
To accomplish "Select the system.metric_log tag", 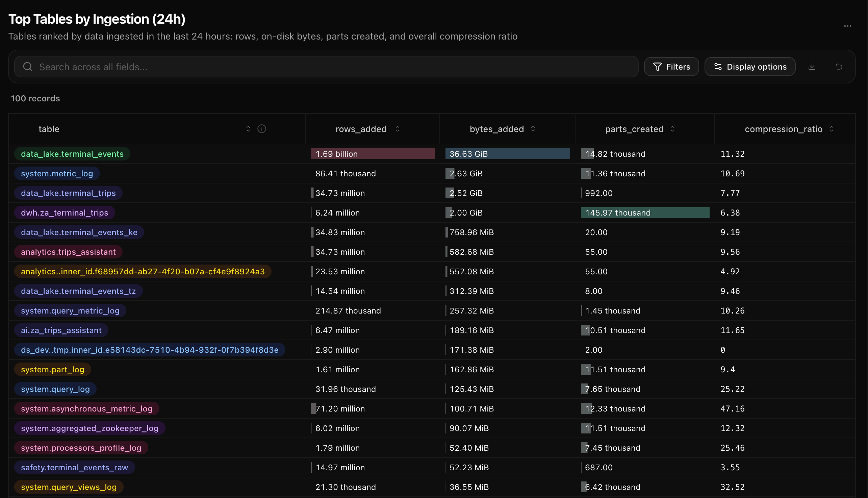I will point(57,173).
